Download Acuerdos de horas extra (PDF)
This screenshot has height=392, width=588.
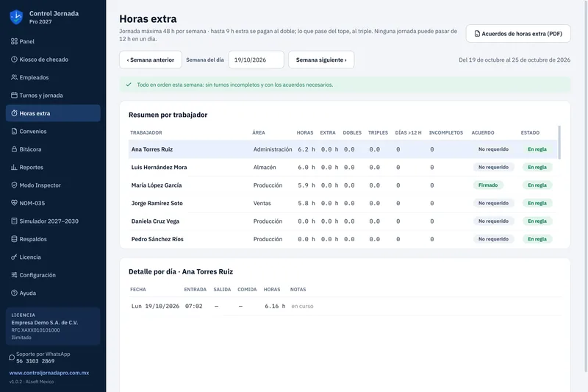(518, 34)
